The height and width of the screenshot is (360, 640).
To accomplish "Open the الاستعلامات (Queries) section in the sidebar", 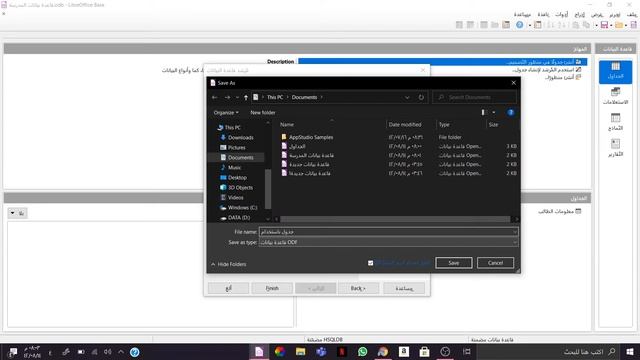I will tap(615, 96).
